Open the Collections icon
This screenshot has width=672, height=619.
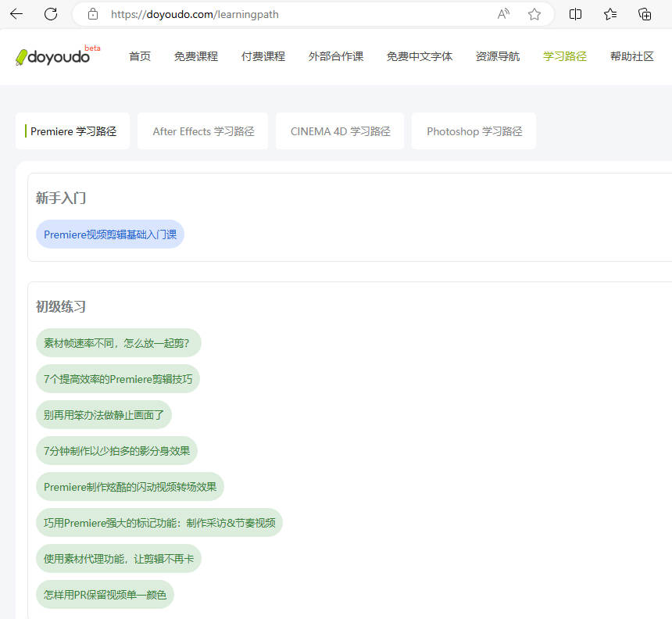(645, 14)
